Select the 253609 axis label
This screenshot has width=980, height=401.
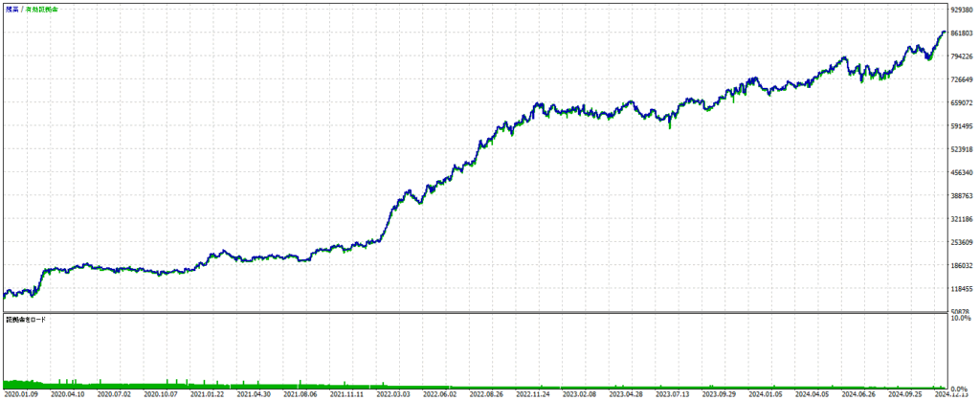962,242
